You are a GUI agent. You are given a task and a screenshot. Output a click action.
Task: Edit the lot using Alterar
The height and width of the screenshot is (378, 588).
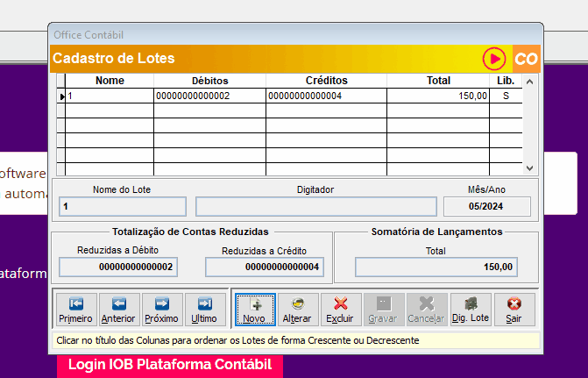[297, 309]
